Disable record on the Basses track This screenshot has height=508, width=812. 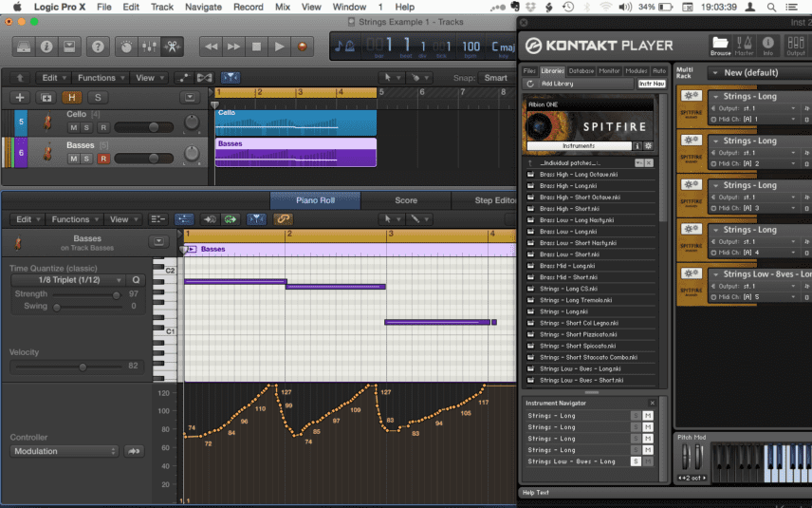(103, 159)
